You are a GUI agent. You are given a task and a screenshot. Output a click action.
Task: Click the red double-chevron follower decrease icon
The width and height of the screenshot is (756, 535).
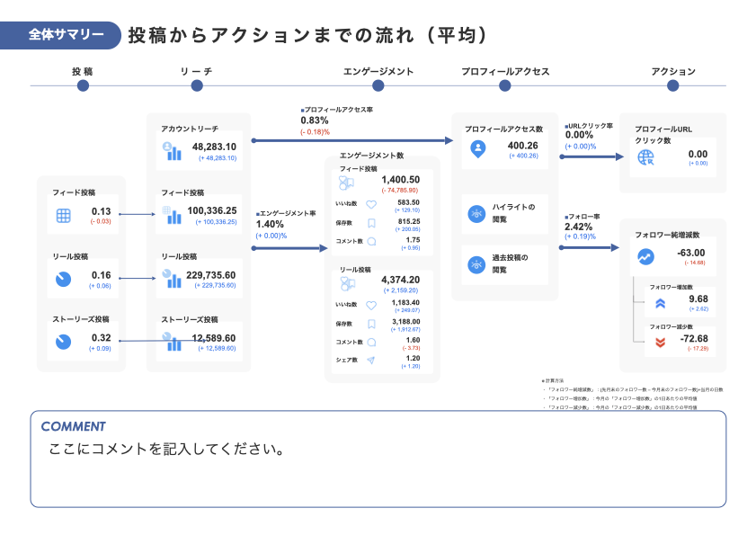point(659,342)
